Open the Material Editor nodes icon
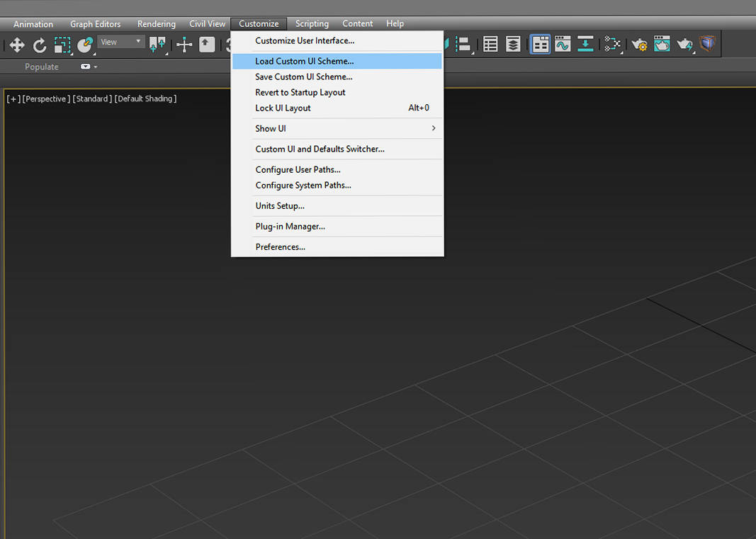 pos(612,45)
